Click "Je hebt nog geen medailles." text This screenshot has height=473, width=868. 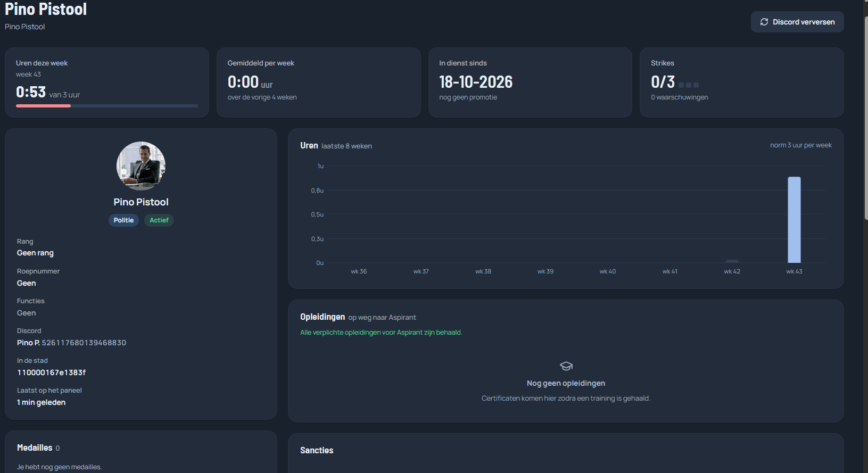click(x=59, y=467)
